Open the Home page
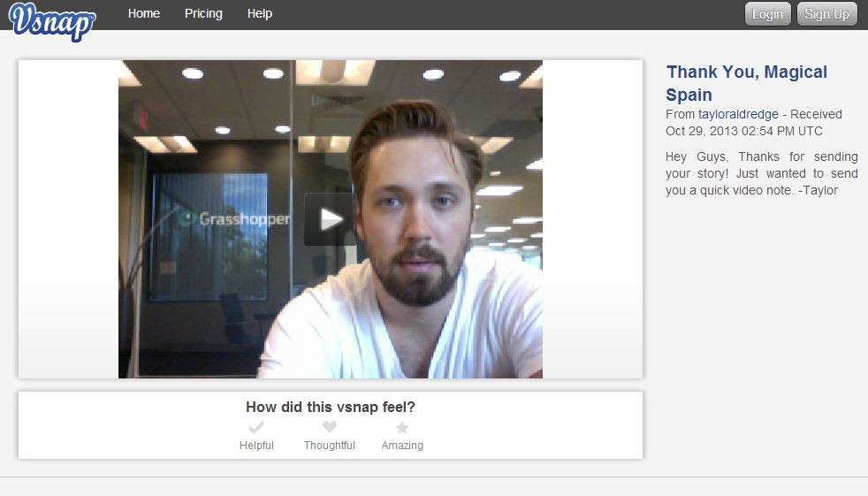The width and height of the screenshot is (868, 496). pyautogui.click(x=144, y=14)
